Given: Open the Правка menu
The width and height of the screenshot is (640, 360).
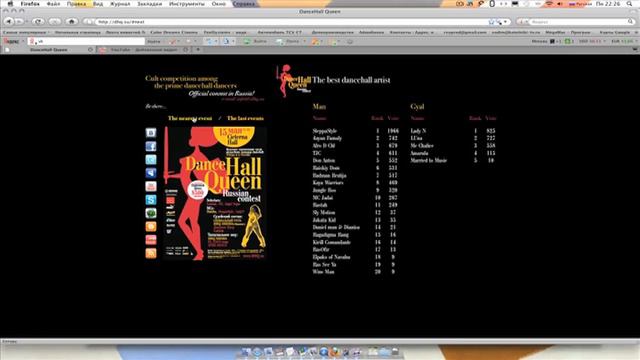Looking at the screenshot, I should click(76, 4).
